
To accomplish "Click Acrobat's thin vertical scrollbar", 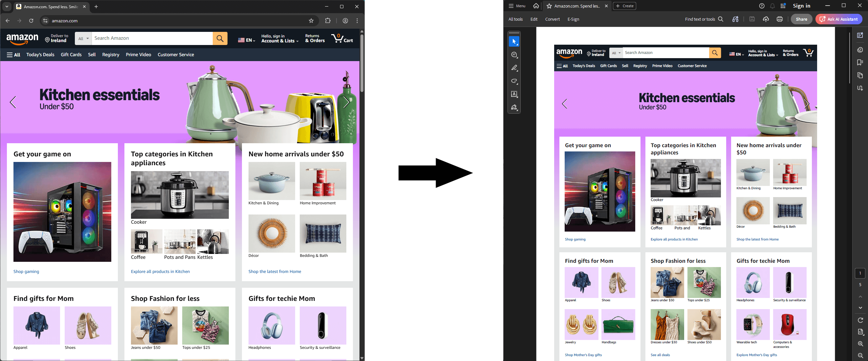I will 850,58.
